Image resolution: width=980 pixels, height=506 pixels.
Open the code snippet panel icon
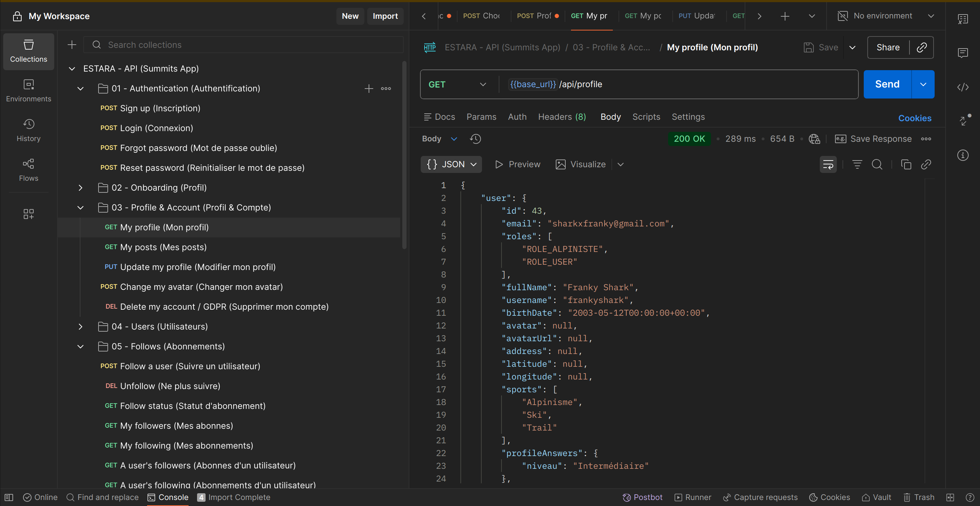[x=963, y=87]
